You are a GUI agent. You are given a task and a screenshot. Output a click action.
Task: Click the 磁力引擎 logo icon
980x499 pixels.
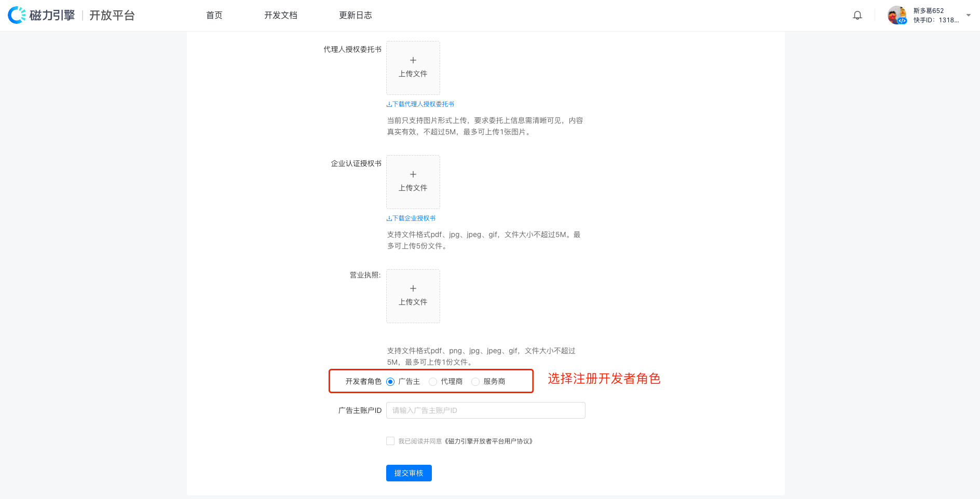pyautogui.click(x=17, y=15)
